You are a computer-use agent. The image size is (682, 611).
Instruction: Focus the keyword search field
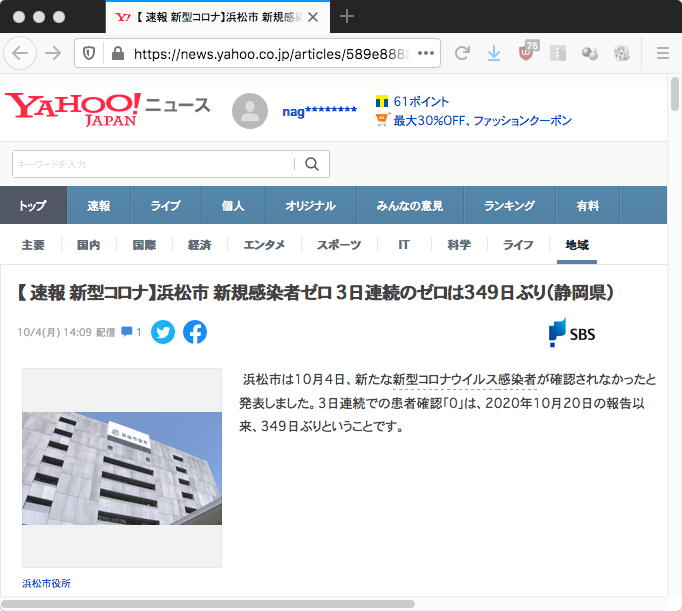coord(153,164)
